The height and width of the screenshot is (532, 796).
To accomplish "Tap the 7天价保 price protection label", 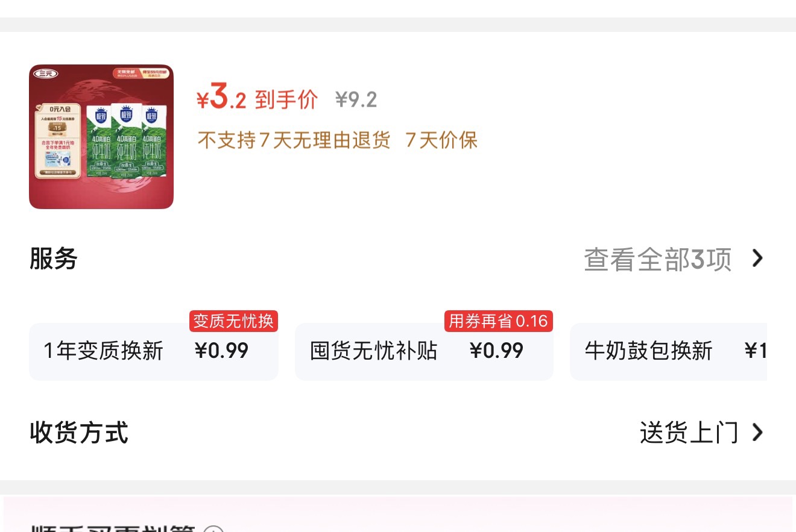I will point(441,140).
